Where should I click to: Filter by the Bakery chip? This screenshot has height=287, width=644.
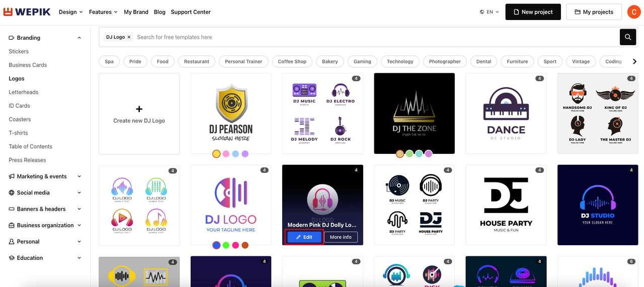tap(330, 61)
